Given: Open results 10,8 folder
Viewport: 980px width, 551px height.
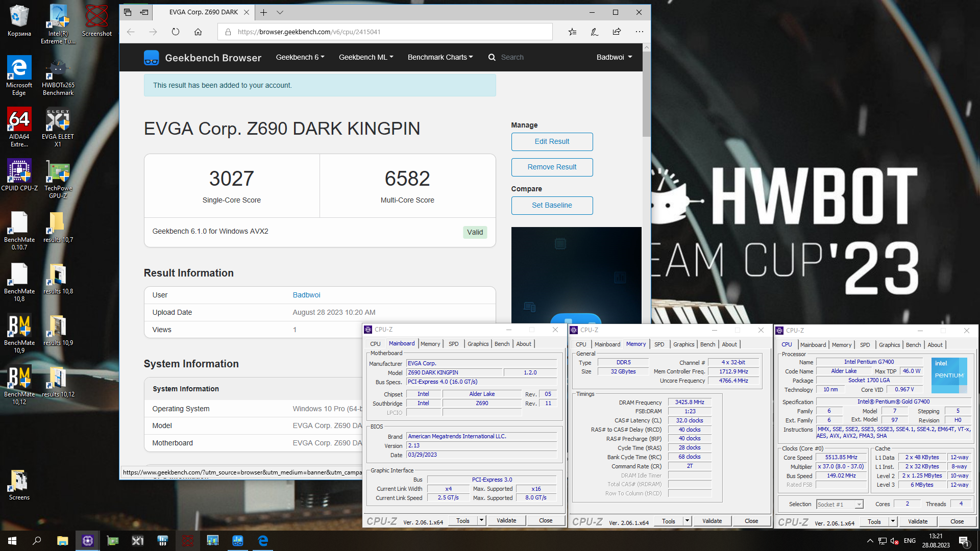Looking at the screenshot, I should click(x=58, y=278).
